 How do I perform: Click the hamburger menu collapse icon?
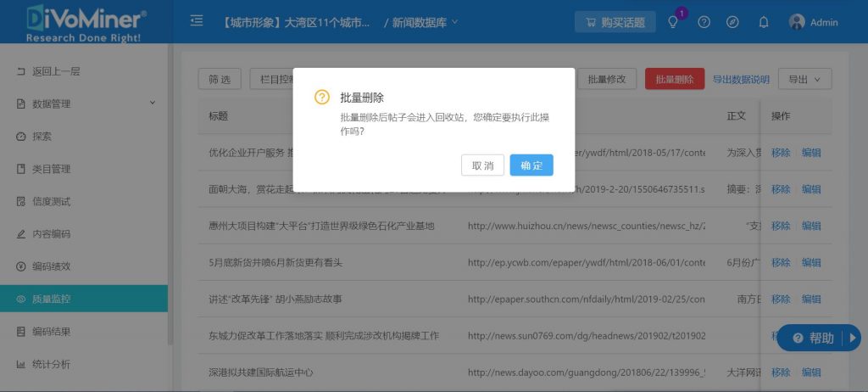[x=197, y=21]
